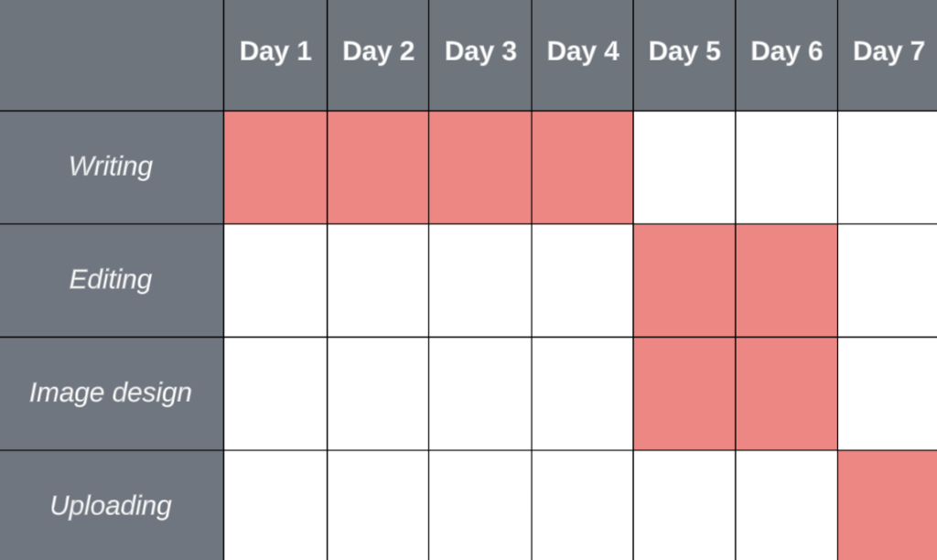The height and width of the screenshot is (560, 937).
Task: Click the red Uploading cell for Day 7
Action: point(888,505)
